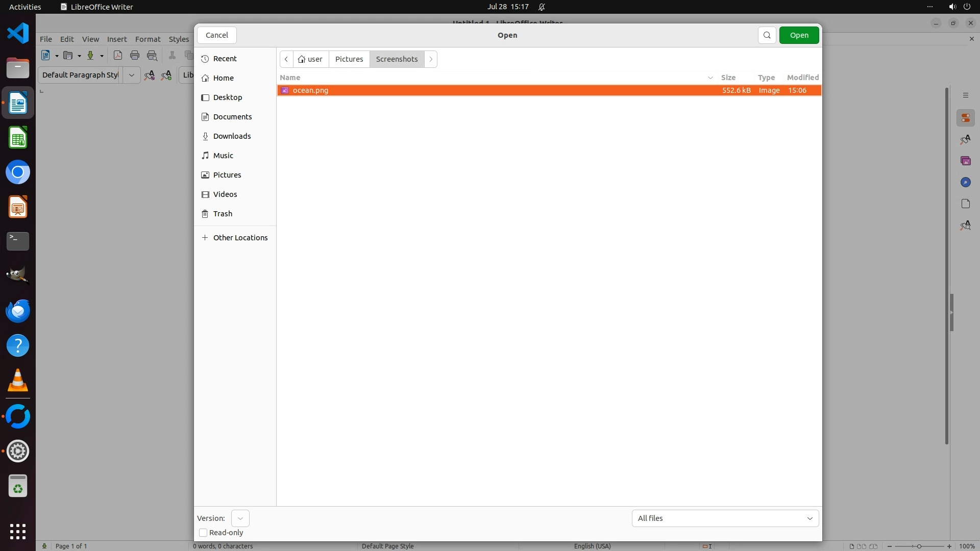980x551 pixels.
Task: Open the sidebar Properties panel icon
Action: [x=965, y=118]
